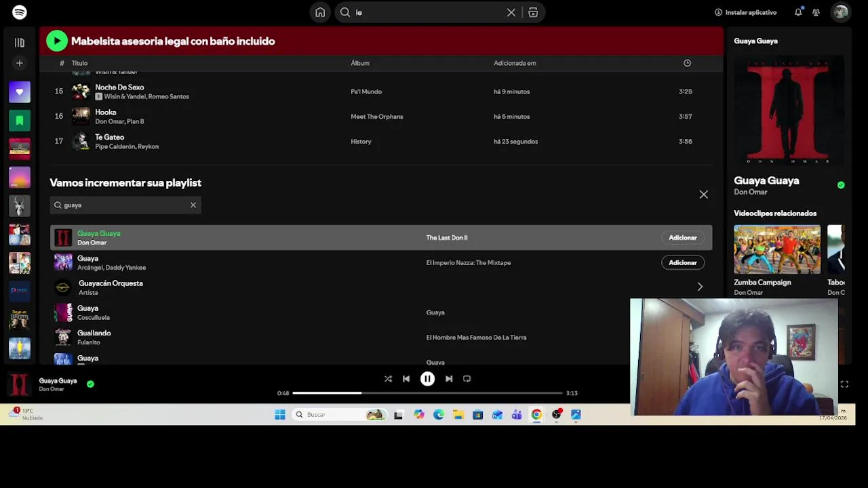The width and height of the screenshot is (868, 488).
Task: Open Liked Songs heart playlist
Action: 20,92
